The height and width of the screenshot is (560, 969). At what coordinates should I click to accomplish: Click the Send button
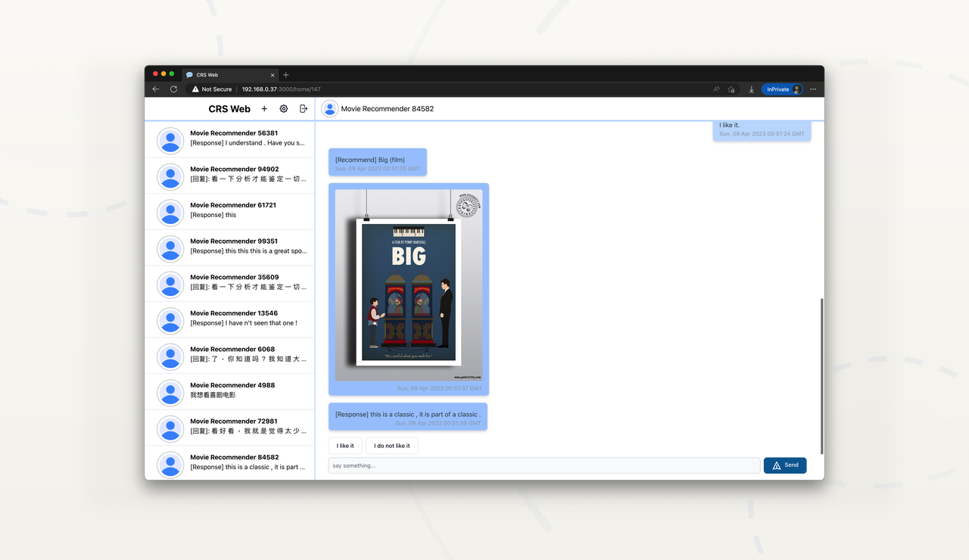[785, 465]
